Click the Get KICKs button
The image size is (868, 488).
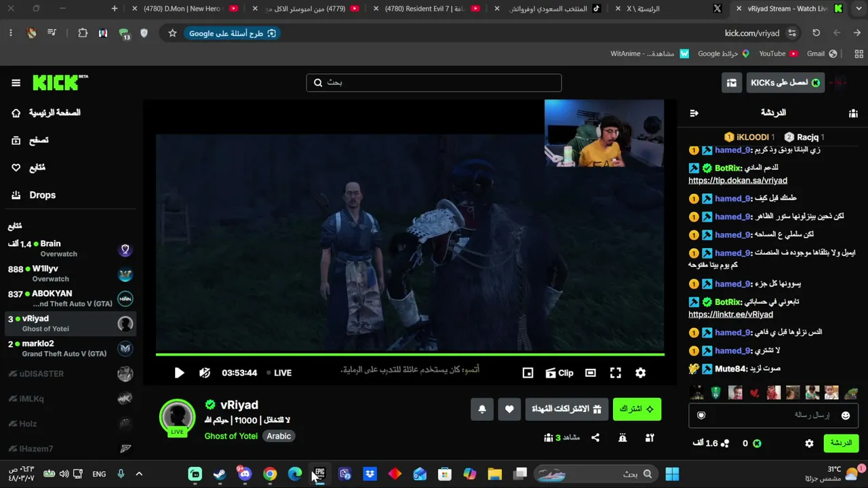[785, 83]
